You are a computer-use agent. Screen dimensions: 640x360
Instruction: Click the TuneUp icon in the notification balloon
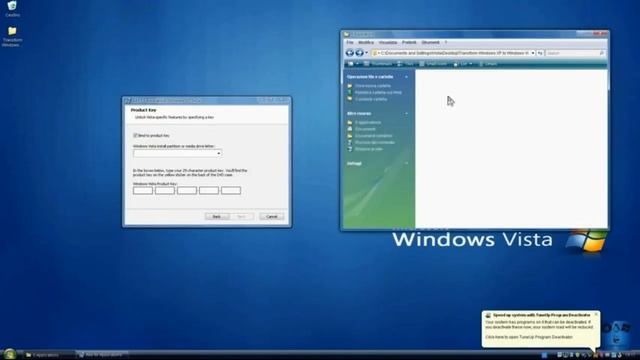point(488,315)
